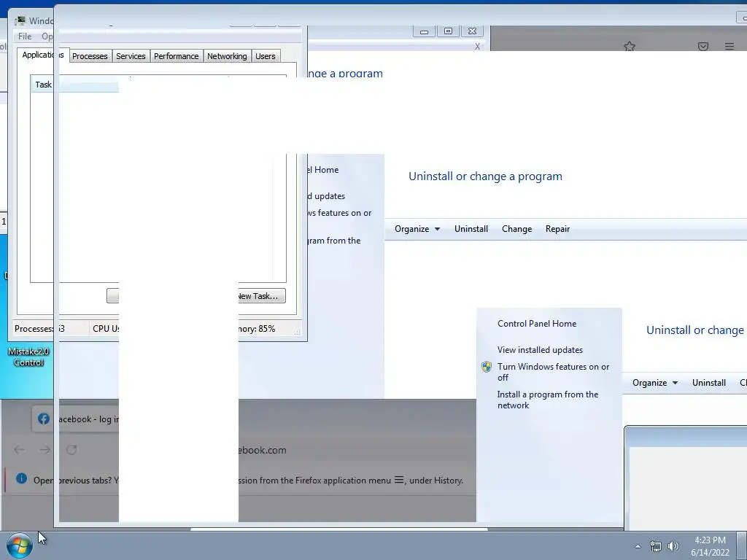Bookmark page with the star icon
747x560 pixels.
(630, 46)
